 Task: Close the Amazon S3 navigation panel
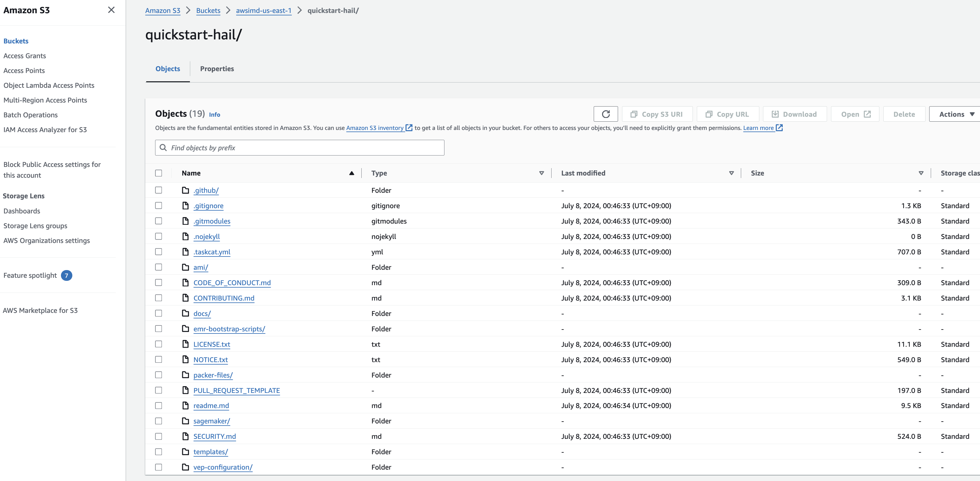pyautogui.click(x=111, y=10)
